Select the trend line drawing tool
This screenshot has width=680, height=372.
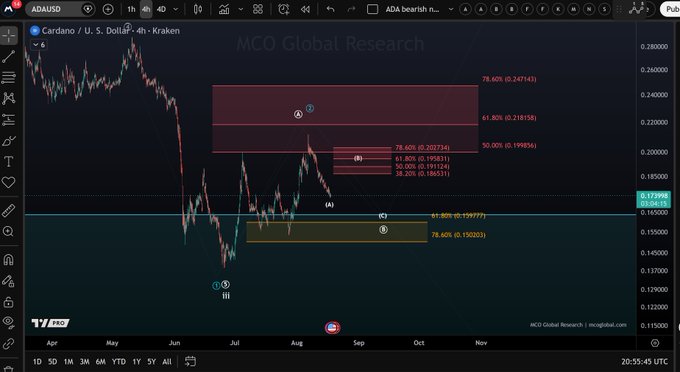(x=9, y=56)
